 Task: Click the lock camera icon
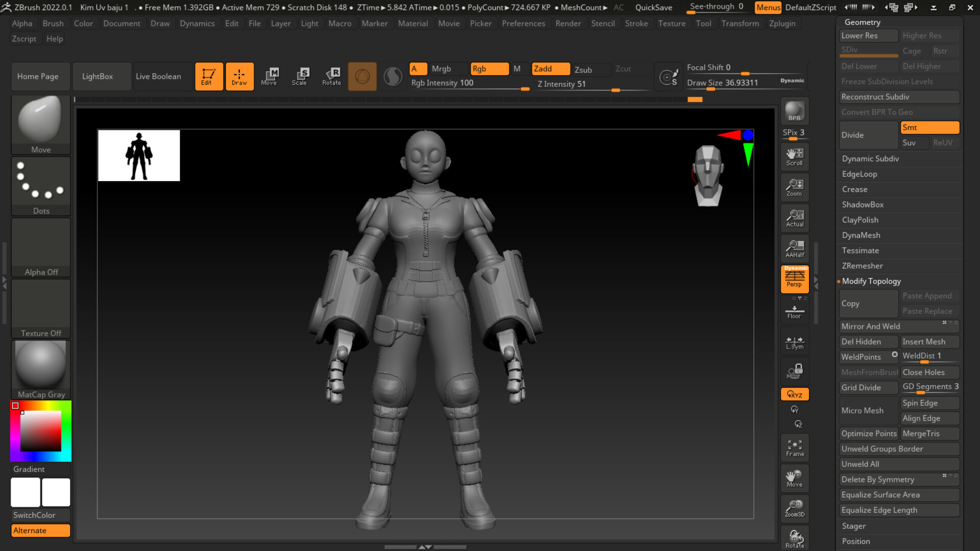(x=795, y=371)
